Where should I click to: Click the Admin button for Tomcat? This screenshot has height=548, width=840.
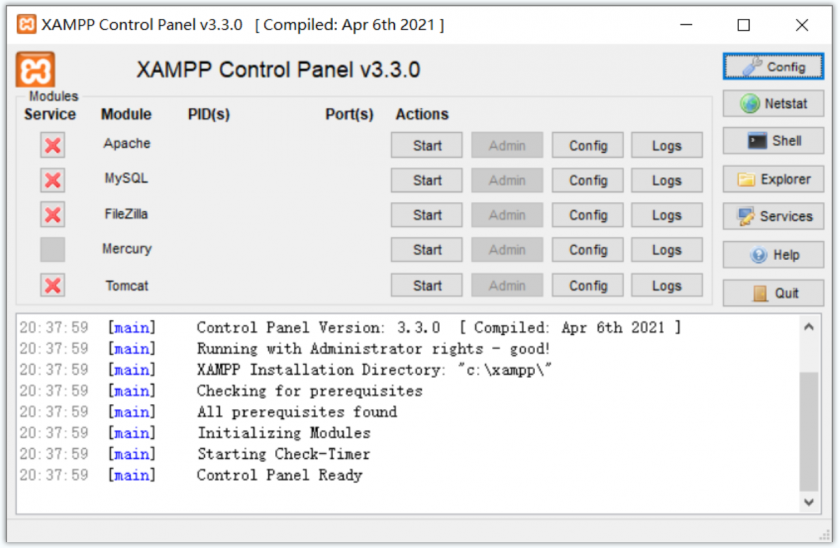pyautogui.click(x=507, y=286)
